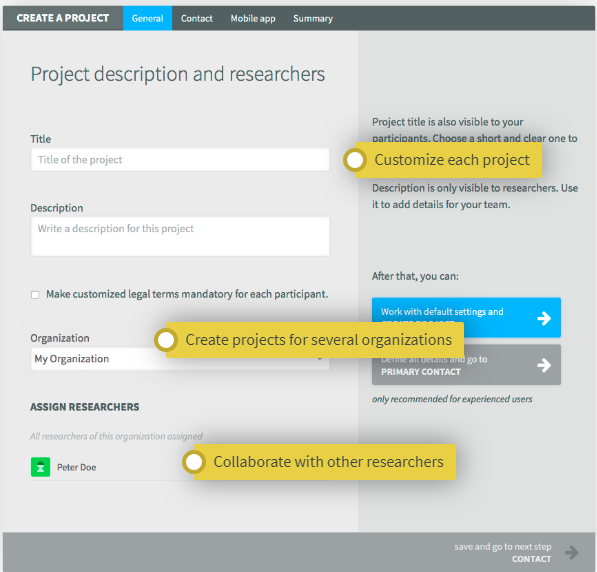Click the arrow icon on the blue default settings button
Image resolution: width=597 pixels, height=572 pixels.
pos(544,318)
